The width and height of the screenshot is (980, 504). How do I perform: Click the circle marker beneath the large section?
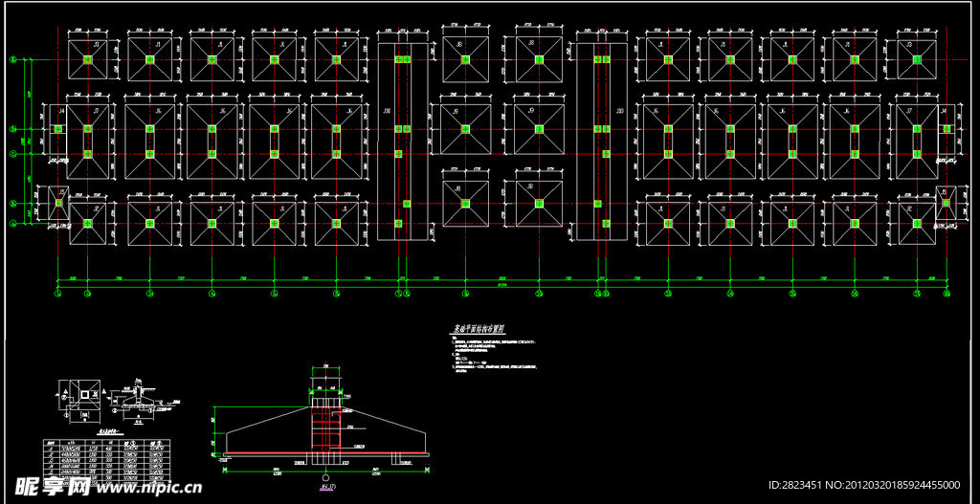326,477
